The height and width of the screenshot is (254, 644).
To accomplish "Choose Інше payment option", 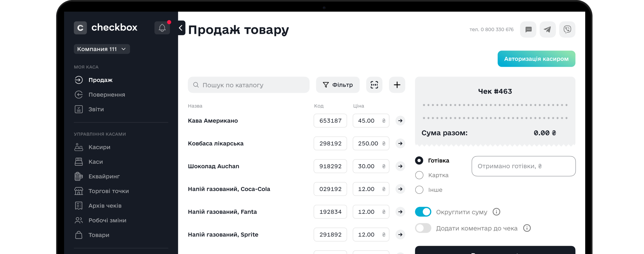I will coord(419,190).
